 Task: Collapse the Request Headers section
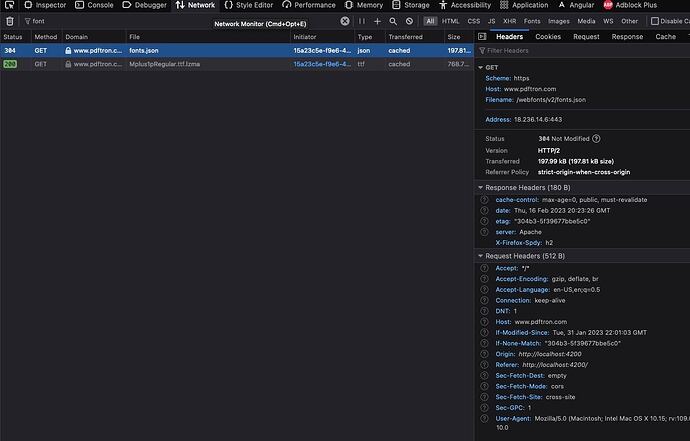coord(480,256)
